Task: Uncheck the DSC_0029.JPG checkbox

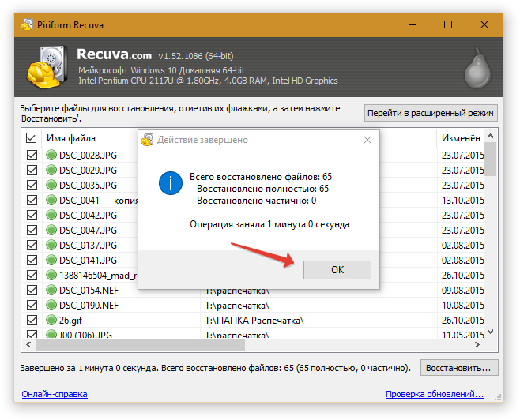Action: click(x=32, y=170)
